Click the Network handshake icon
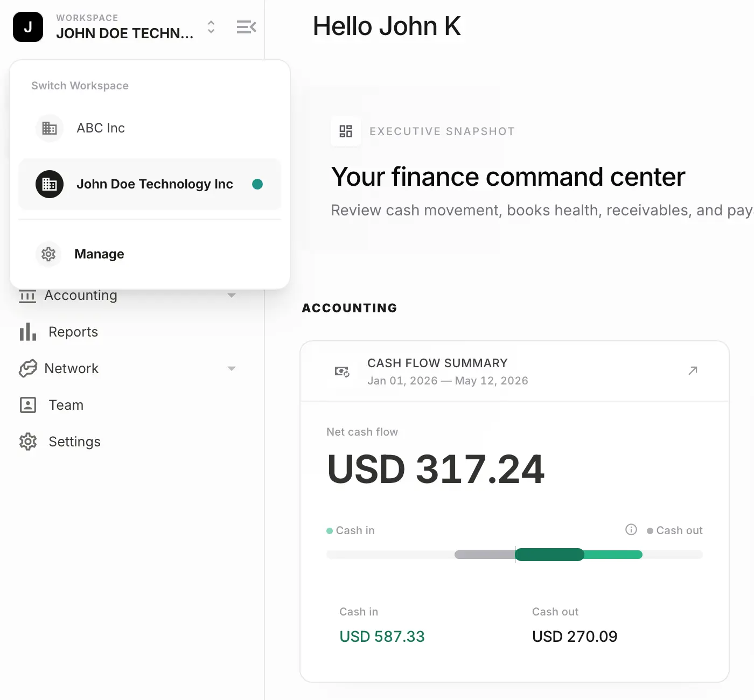This screenshot has height=700, width=754. tap(28, 369)
